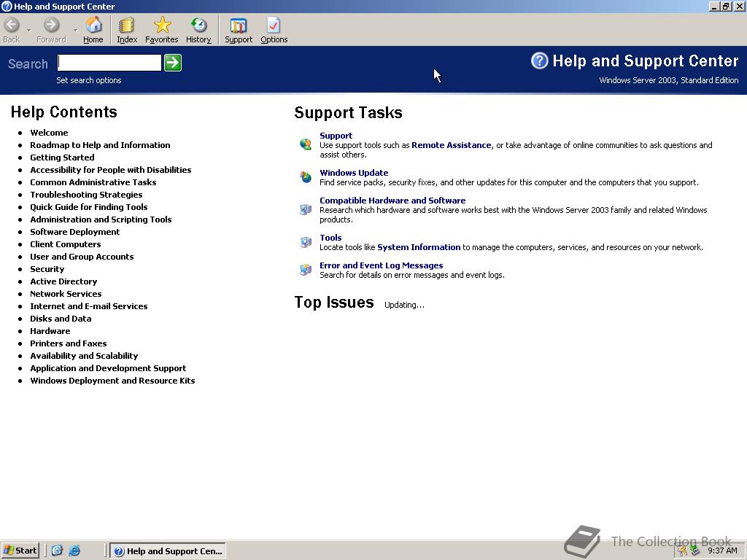
Task: Expand the Forward history dropdown arrow
Action: (75, 31)
